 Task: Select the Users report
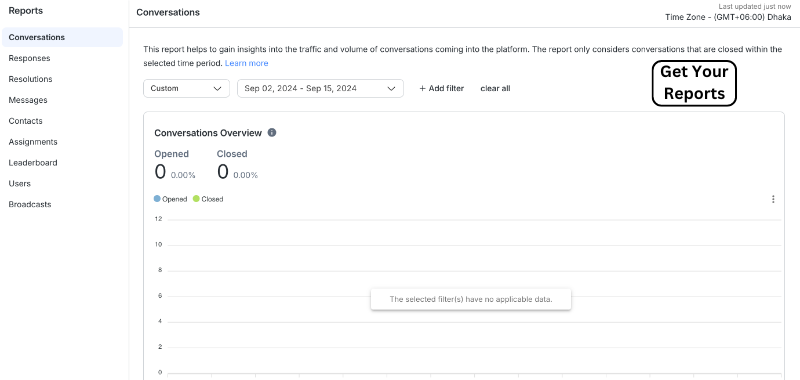pos(19,184)
